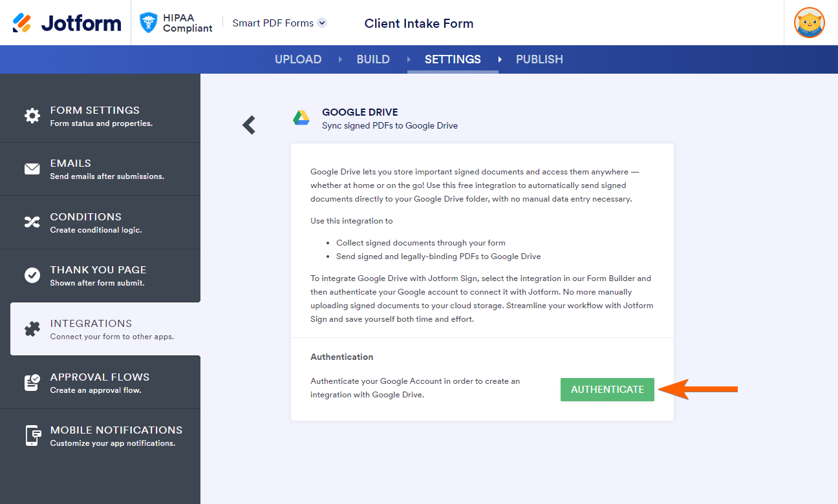Go back using the left chevron arrow
Image resolution: width=838 pixels, height=504 pixels.
coord(249,125)
